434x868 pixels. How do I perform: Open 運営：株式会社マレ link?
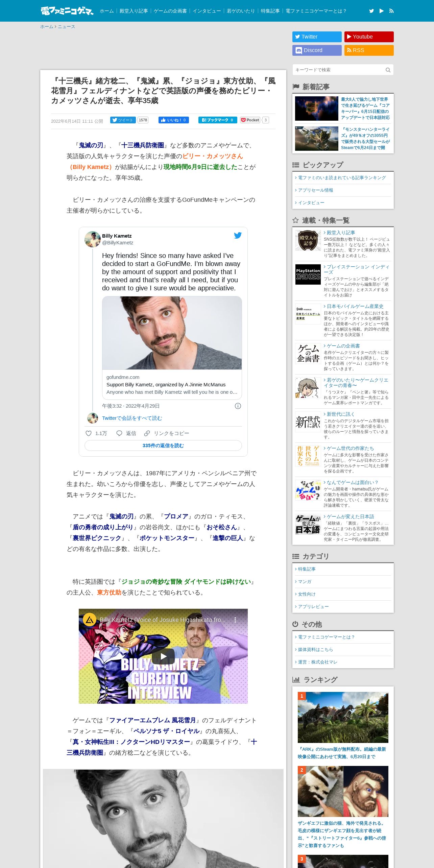318,662
